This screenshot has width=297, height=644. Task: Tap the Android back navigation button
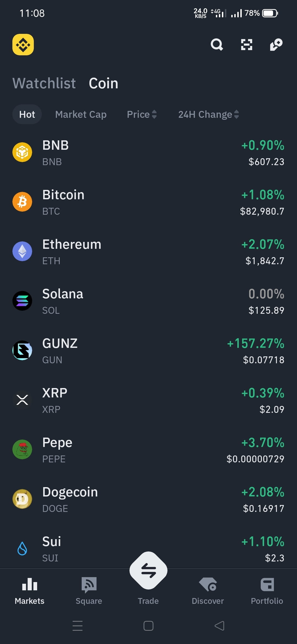pos(219,626)
